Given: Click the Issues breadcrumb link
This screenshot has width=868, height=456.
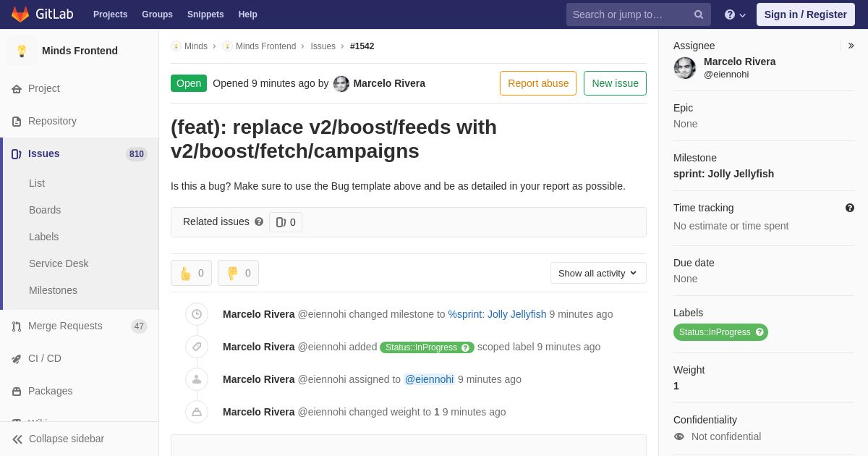Looking at the screenshot, I should [x=323, y=46].
